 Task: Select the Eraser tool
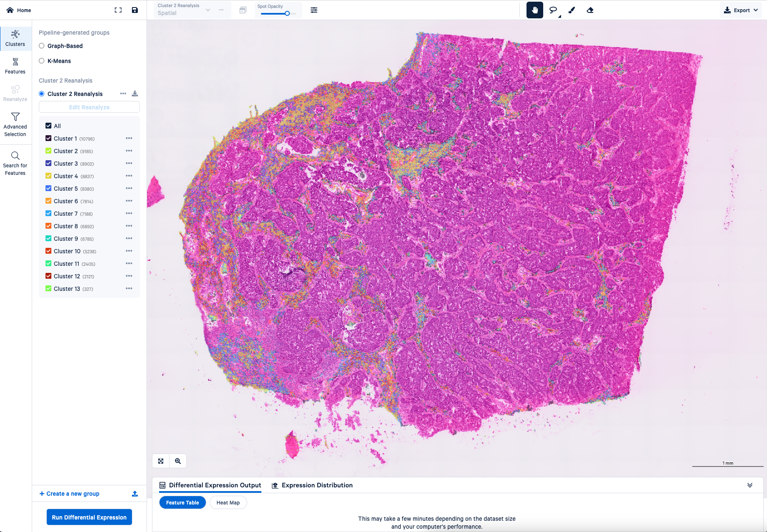coord(590,10)
